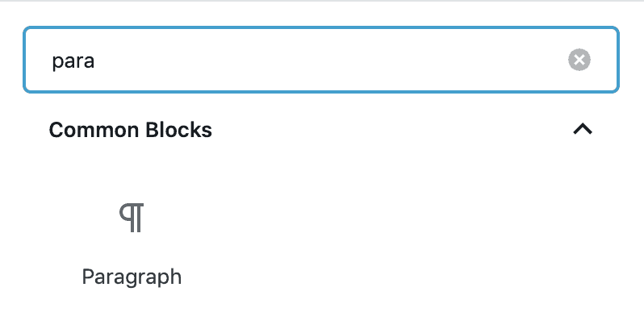Select the pilcrow Paragraph block icon

(132, 218)
